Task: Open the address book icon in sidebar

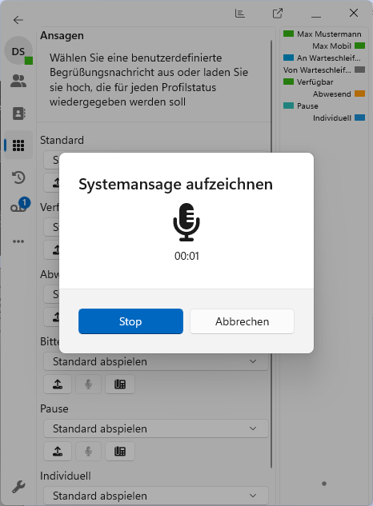Action: pos(19,113)
